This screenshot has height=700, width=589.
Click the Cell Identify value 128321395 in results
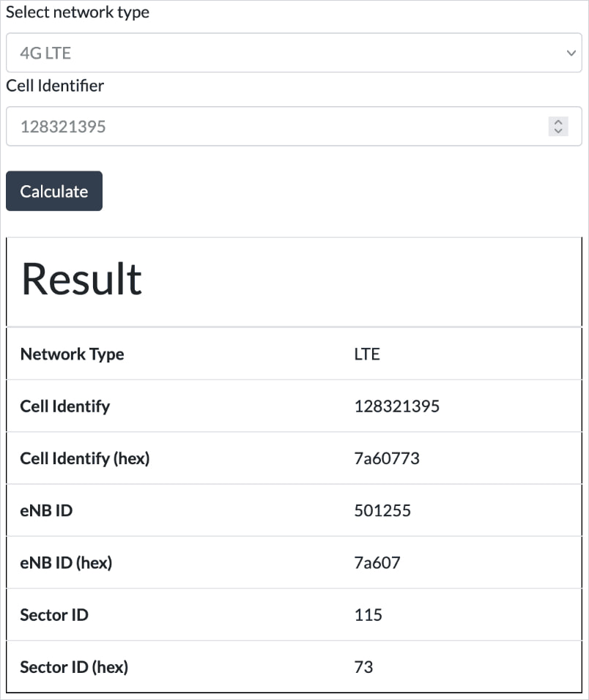click(396, 406)
